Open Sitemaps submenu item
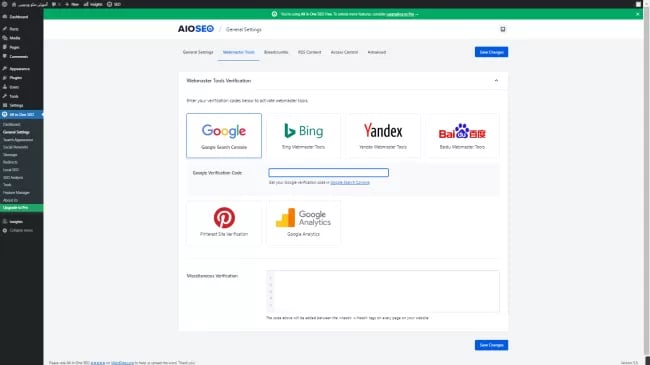650x365 pixels. click(10, 155)
